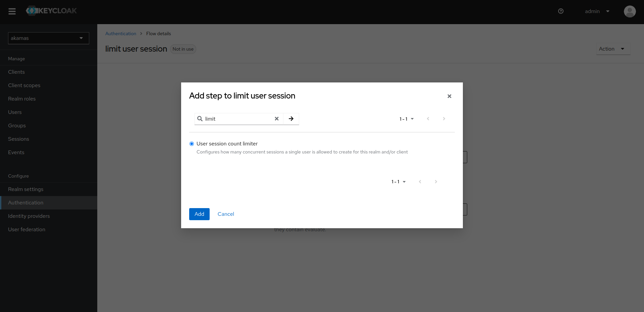
Task: Open Realm settings in sidebar
Action: click(26, 189)
